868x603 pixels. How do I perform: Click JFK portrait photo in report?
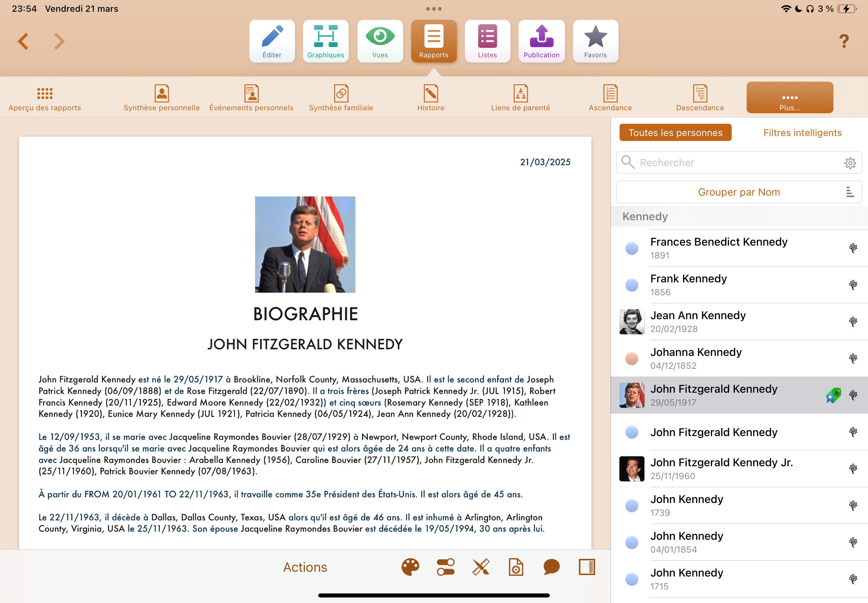pyautogui.click(x=305, y=245)
